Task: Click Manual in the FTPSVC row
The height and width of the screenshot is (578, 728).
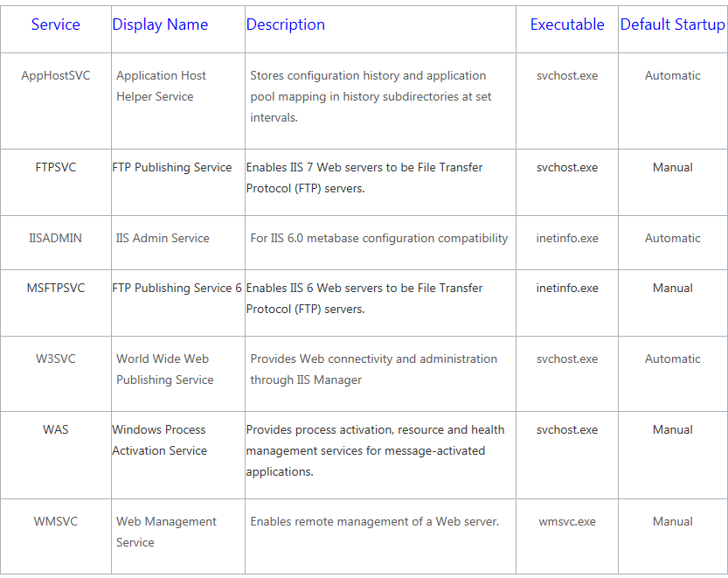Action: (x=673, y=167)
